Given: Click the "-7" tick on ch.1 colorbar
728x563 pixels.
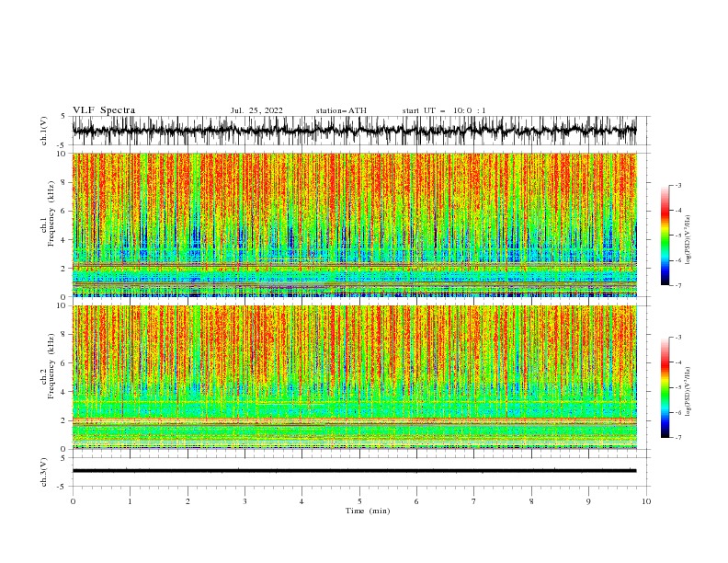Looking at the screenshot, I should click(x=678, y=285).
